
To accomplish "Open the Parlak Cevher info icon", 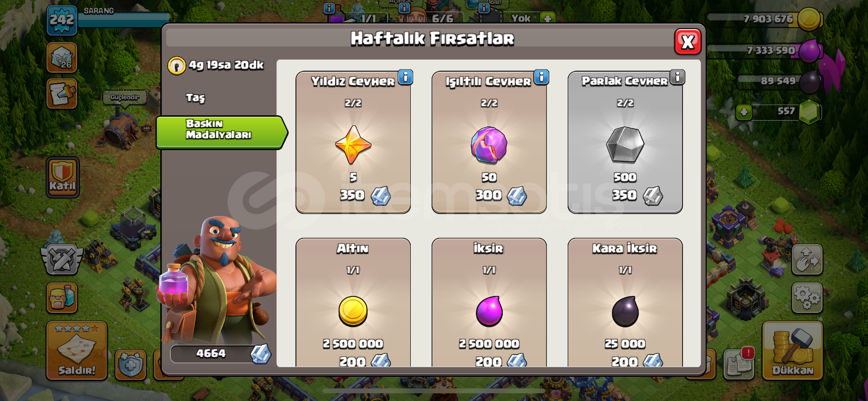I will coord(678,77).
